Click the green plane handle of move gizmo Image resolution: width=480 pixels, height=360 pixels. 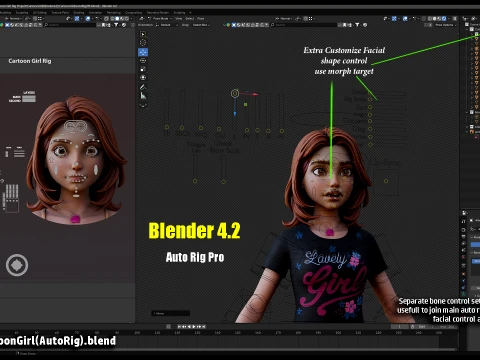click(x=246, y=105)
